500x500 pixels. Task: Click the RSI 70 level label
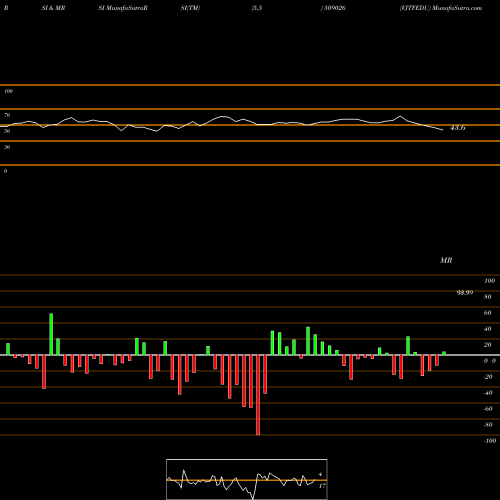(7, 115)
